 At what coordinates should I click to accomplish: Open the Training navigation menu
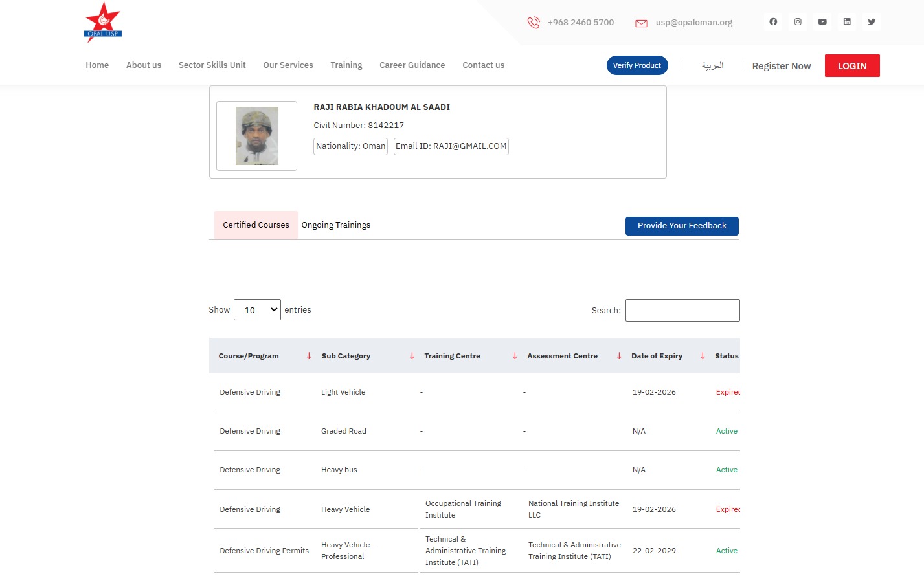pos(346,65)
